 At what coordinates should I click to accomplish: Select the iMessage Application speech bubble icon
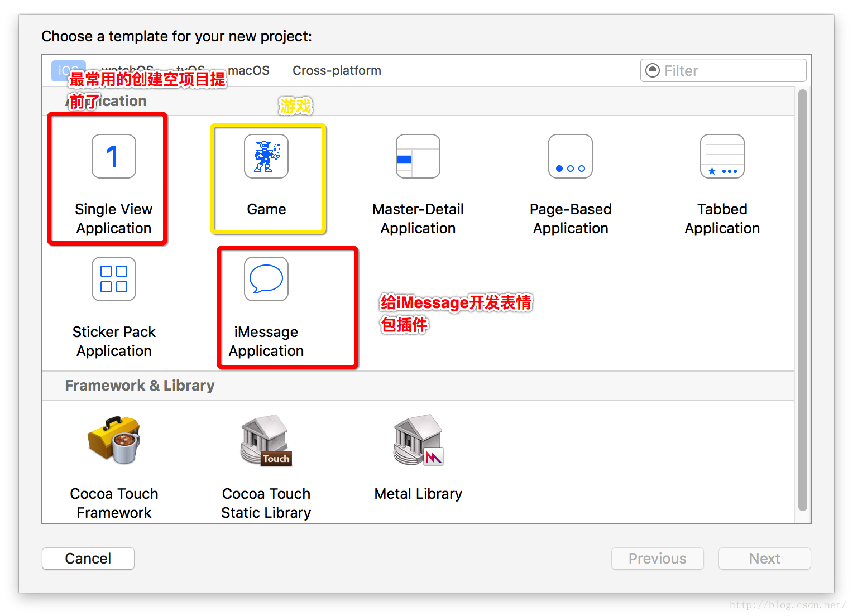click(266, 279)
